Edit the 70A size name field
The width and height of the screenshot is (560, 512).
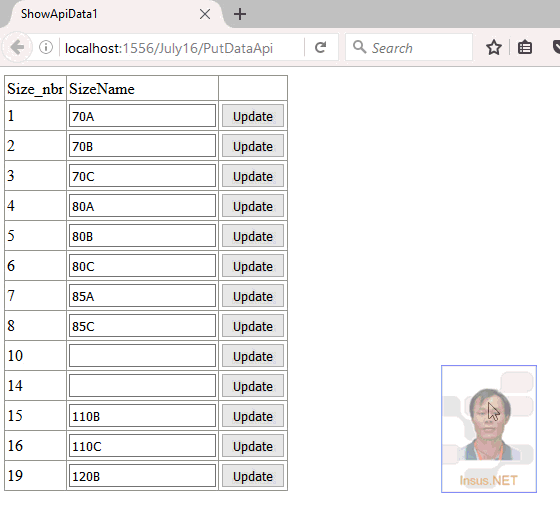(x=142, y=116)
